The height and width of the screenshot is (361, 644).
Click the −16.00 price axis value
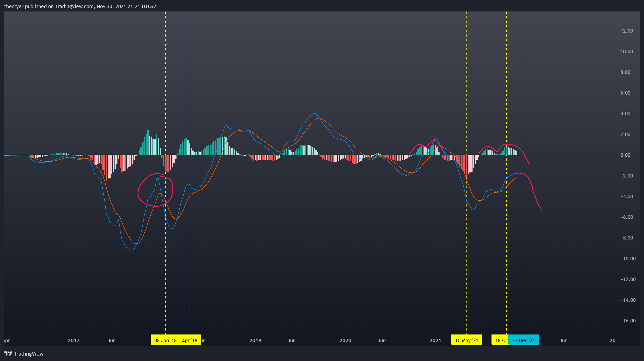tap(628, 321)
